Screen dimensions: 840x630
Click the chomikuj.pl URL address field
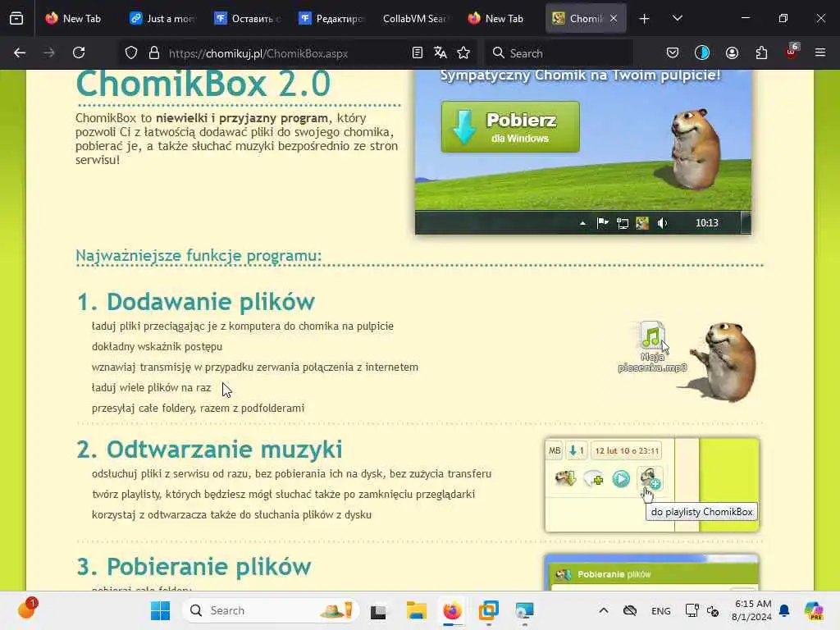258,53
